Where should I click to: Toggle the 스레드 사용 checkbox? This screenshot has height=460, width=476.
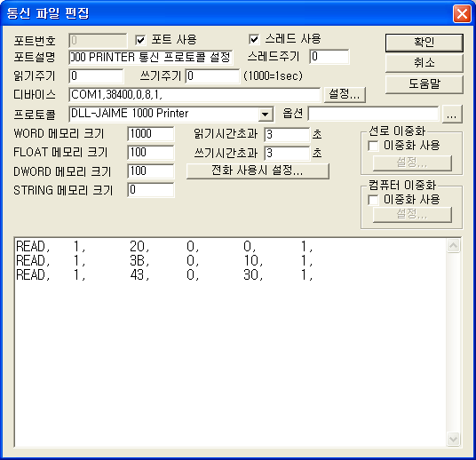point(254,39)
